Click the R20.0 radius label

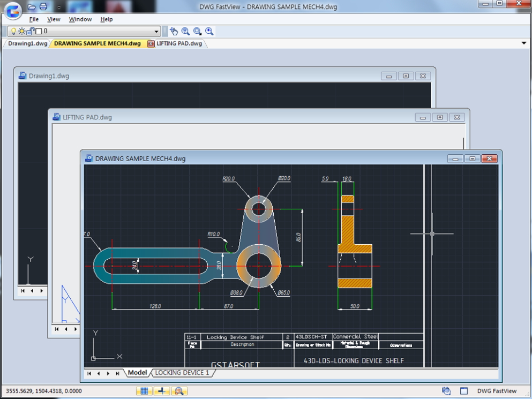[x=228, y=179]
